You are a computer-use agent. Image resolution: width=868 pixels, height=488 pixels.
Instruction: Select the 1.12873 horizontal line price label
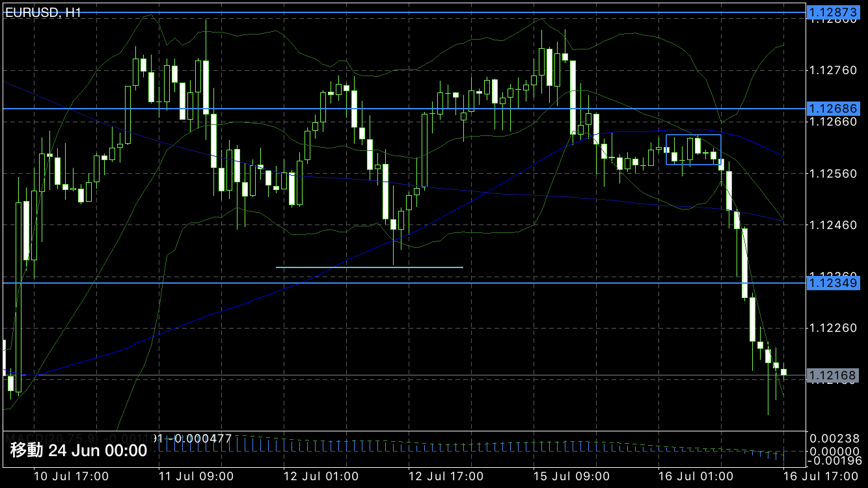[832, 12]
